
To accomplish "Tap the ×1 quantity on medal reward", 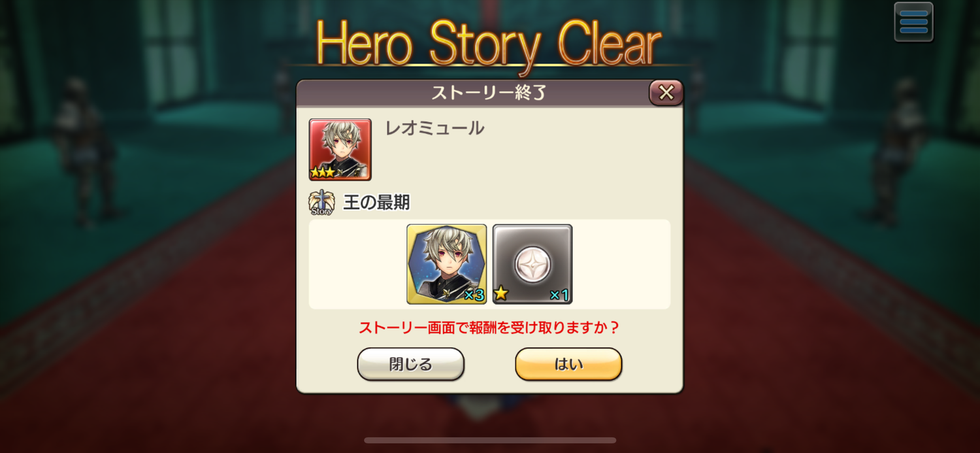I will pyautogui.click(x=559, y=295).
